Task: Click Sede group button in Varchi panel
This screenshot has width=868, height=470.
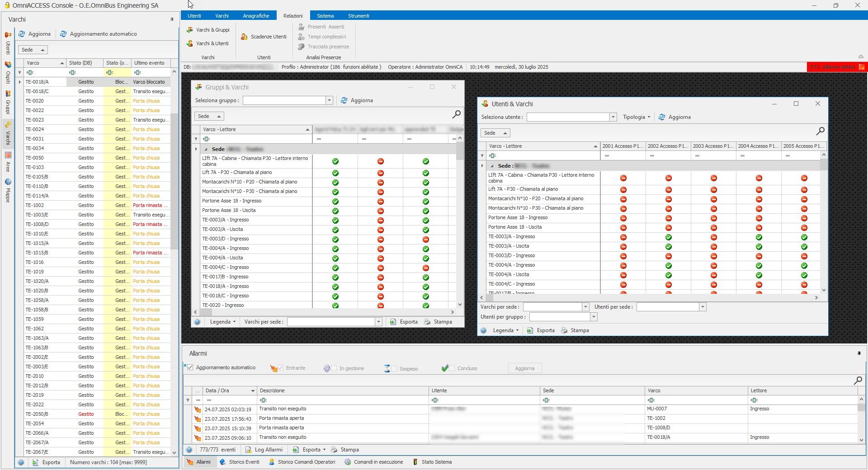Action: 33,50
